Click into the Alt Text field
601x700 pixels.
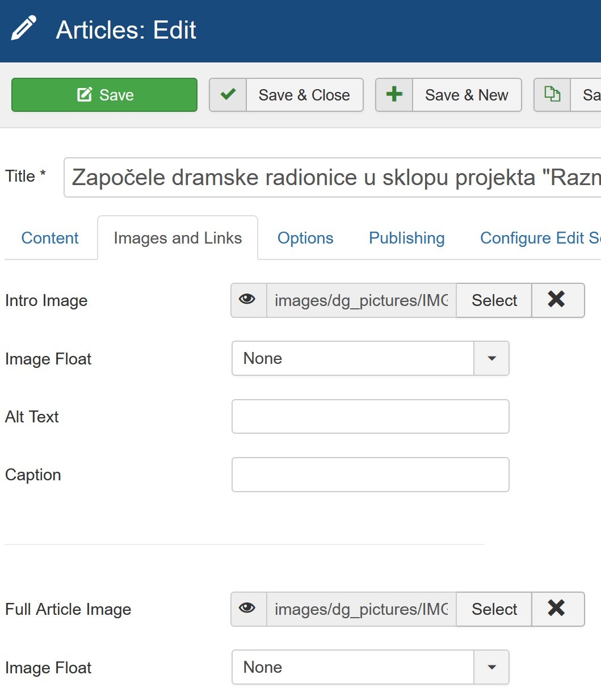(370, 416)
